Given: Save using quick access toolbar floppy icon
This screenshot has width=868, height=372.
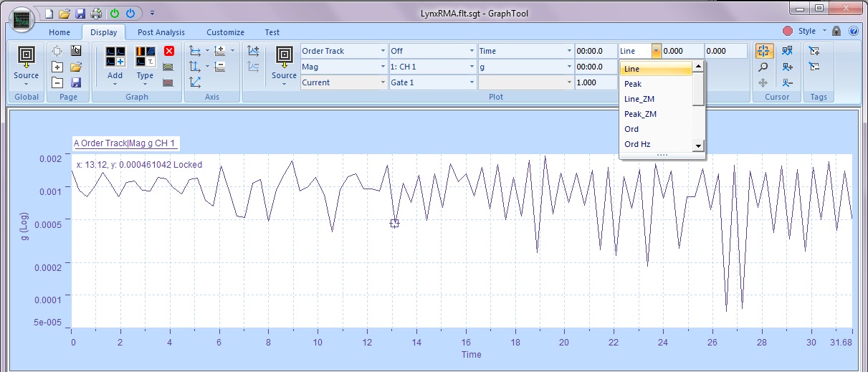Looking at the screenshot, I should point(80,13).
